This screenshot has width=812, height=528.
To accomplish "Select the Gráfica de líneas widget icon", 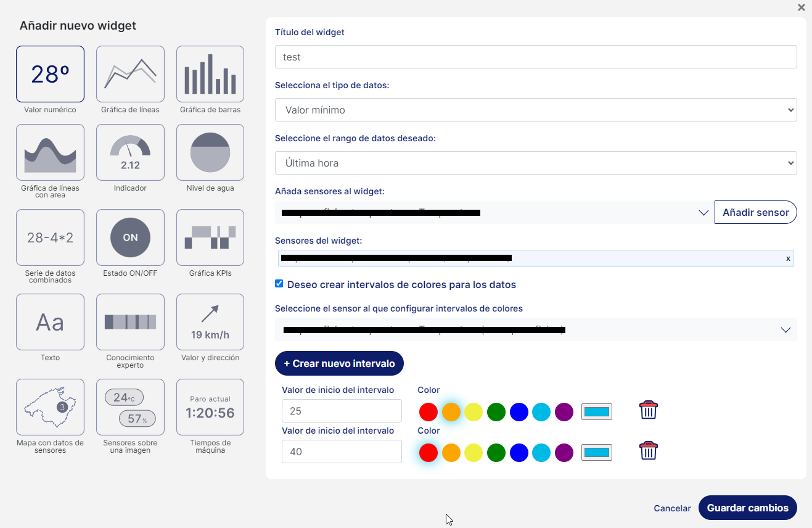I will point(130,74).
